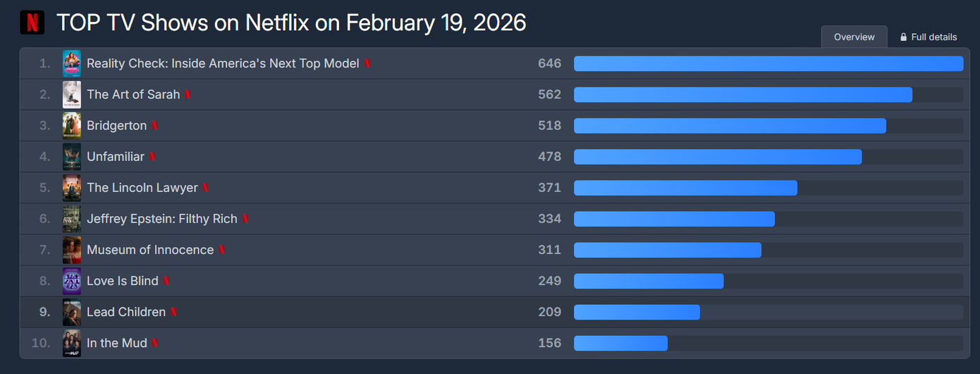Click the Netflix icon next to Unfamiliar
This screenshot has height=374, width=980.
click(152, 157)
